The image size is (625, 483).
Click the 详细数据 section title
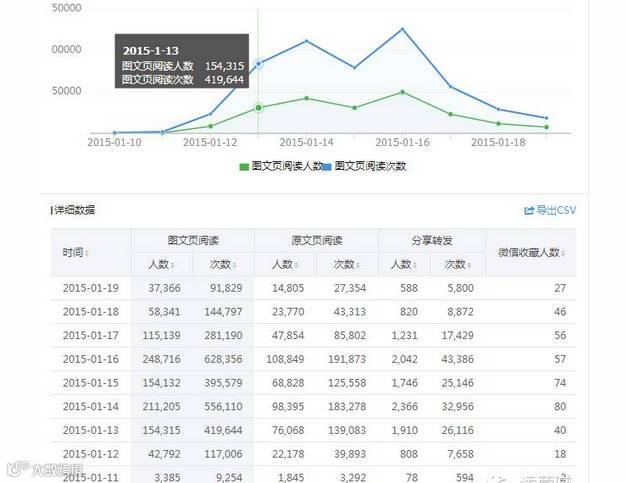pyautogui.click(x=75, y=210)
